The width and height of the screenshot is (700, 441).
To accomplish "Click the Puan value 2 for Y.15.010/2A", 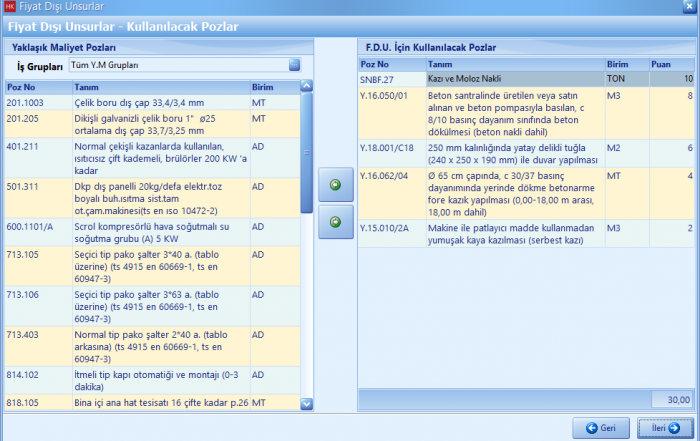I will tap(688, 228).
